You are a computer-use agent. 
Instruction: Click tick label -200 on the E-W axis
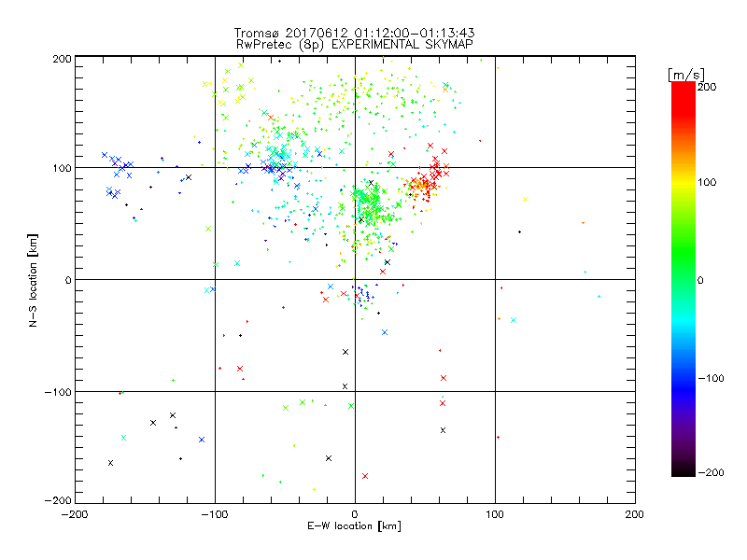point(75,514)
